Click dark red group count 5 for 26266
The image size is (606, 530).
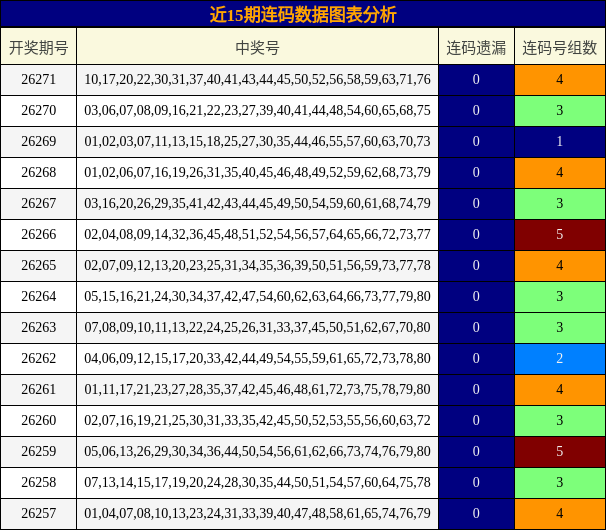(x=560, y=234)
